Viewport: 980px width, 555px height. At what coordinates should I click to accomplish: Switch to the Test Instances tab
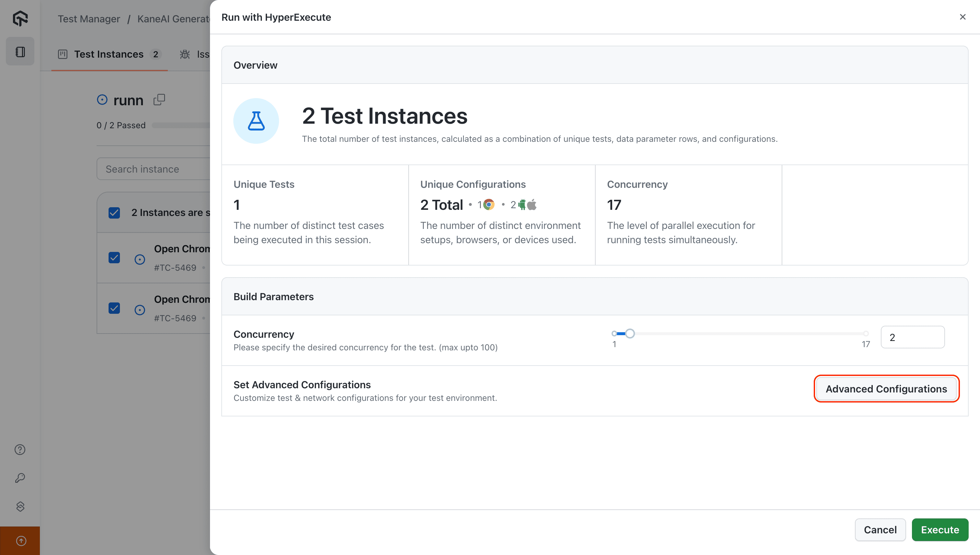109,54
